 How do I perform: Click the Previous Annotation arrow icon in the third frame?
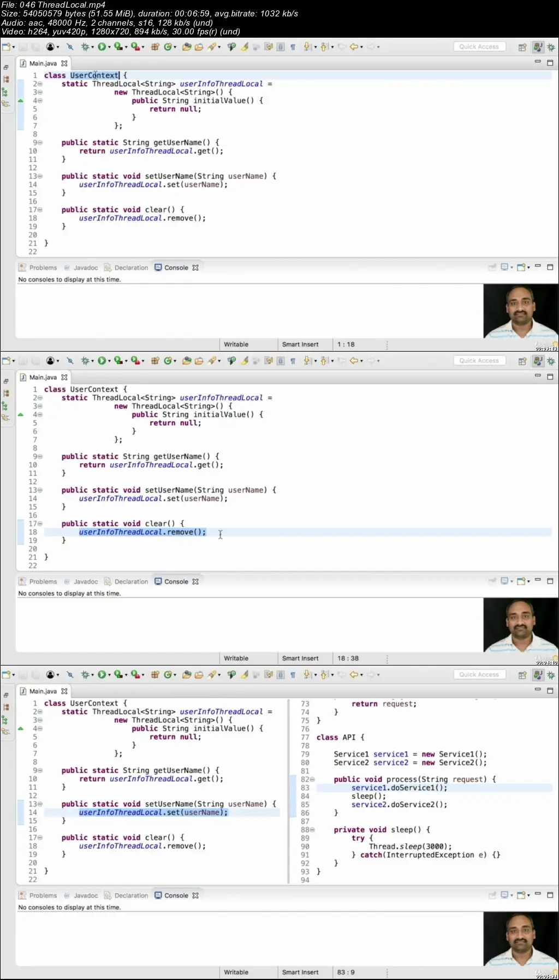[x=324, y=675]
